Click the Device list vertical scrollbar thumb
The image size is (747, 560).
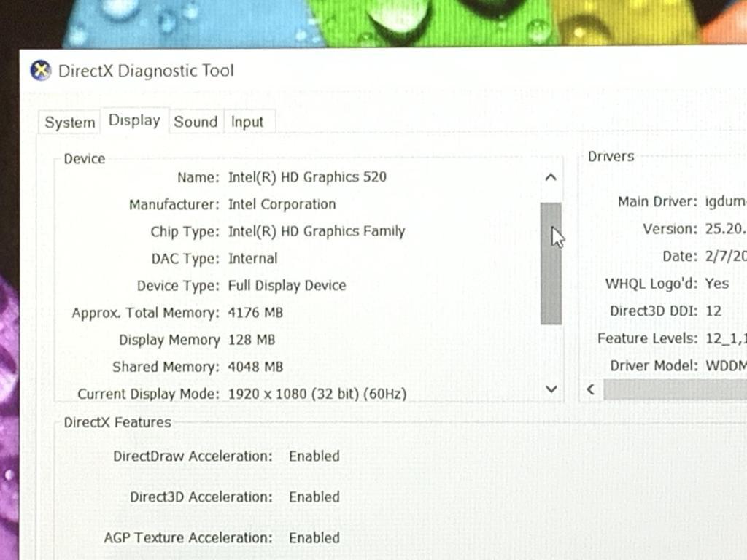(551, 263)
